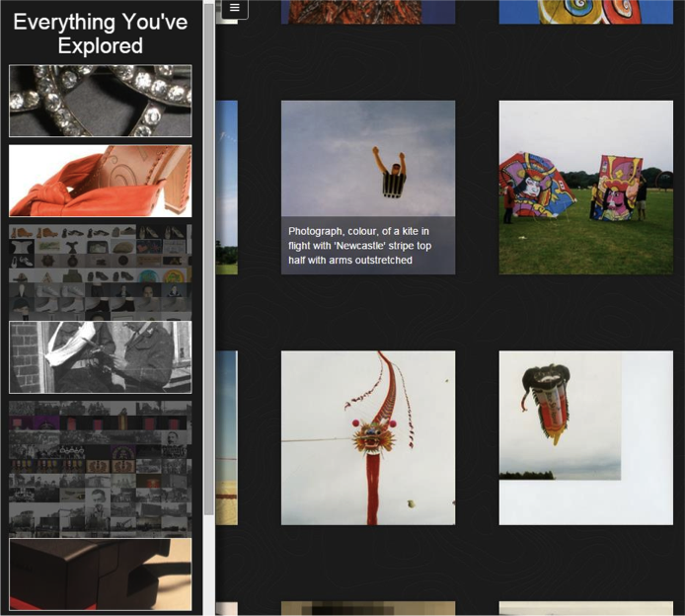Click the "Everything You've Explored" heading
Image resolution: width=685 pixels, height=616 pixels.
(x=100, y=34)
